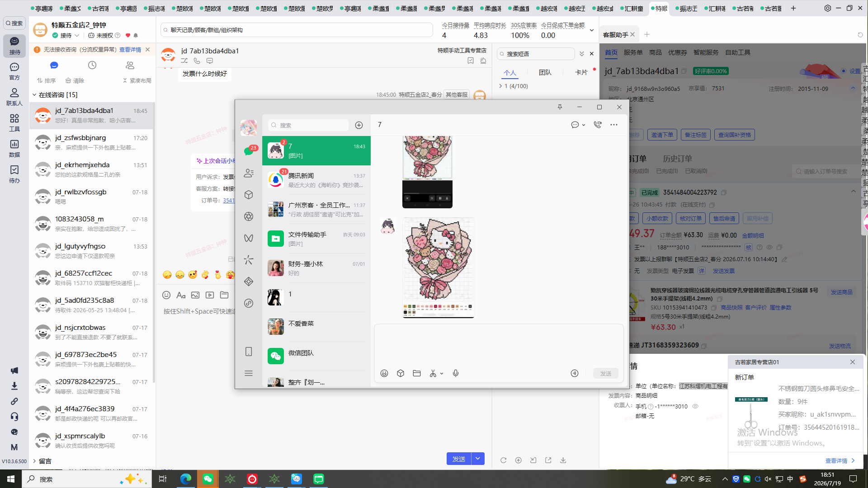Click announcement megaphone icon in JD sidebar
The width and height of the screenshot is (868, 488).
pos(14,371)
